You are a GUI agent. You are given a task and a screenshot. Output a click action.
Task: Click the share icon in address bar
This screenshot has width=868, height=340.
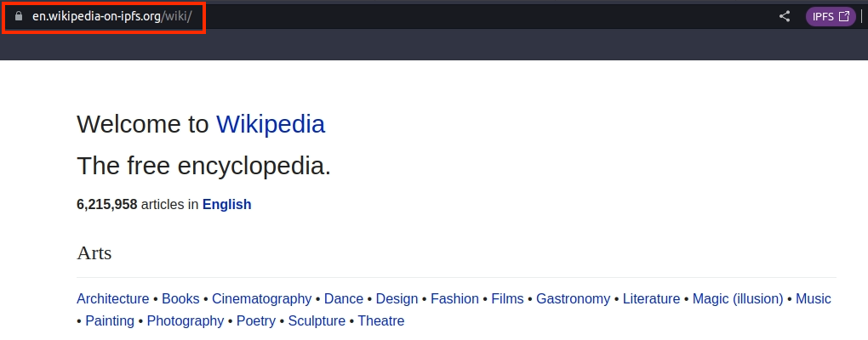(785, 17)
